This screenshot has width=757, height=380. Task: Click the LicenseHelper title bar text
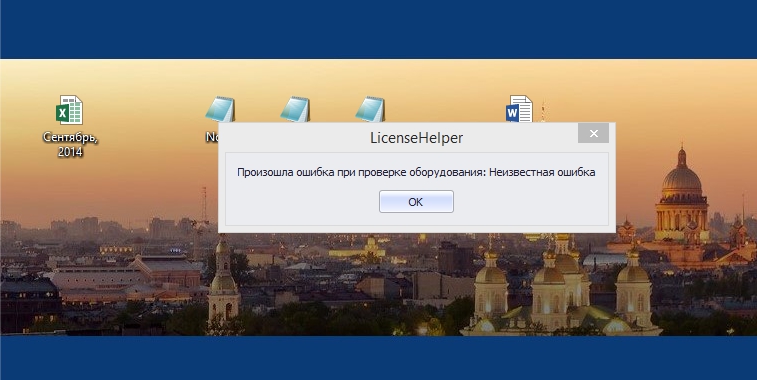(417, 138)
